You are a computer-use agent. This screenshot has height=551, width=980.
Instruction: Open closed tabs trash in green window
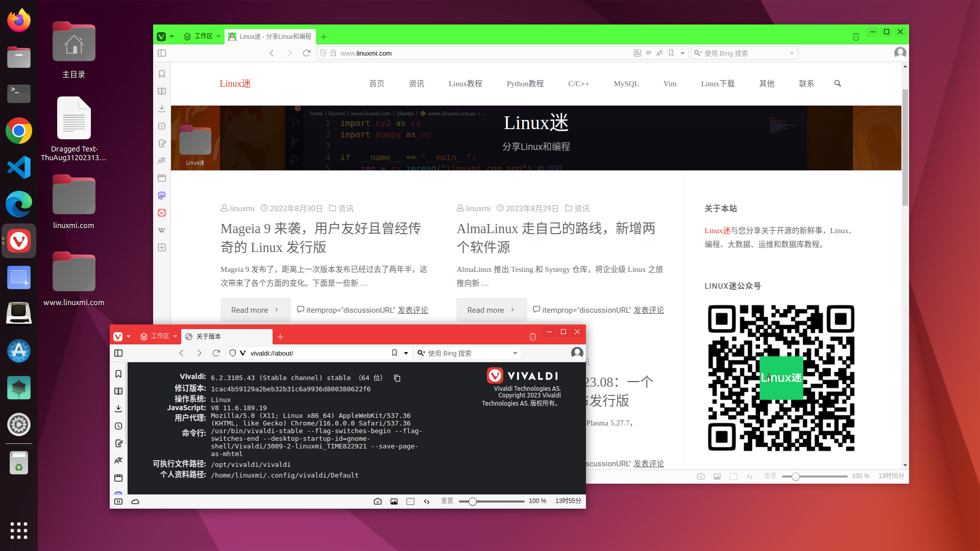(856, 37)
